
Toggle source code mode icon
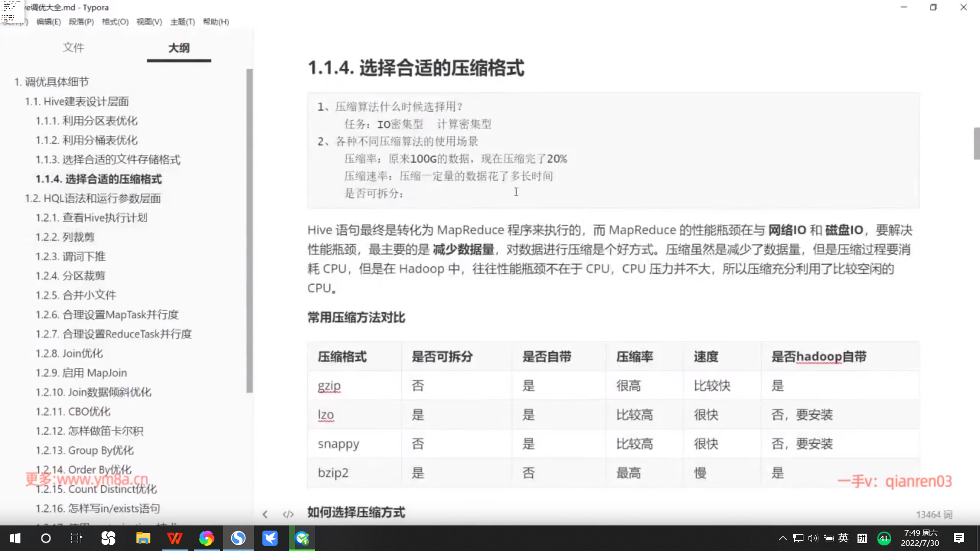288,514
